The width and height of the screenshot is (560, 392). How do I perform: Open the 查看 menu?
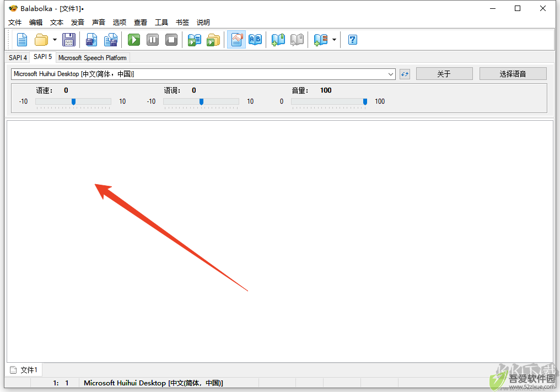pyautogui.click(x=141, y=22)
